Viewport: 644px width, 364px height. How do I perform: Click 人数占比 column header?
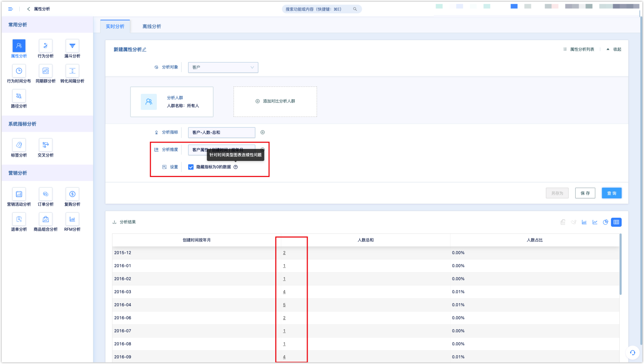[x=535, y=240]
